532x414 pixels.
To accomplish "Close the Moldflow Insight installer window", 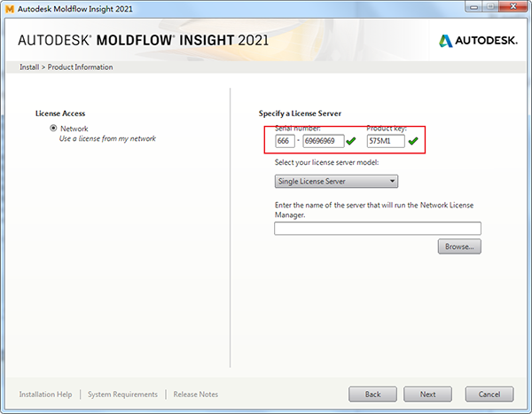I will pos(513,6).
